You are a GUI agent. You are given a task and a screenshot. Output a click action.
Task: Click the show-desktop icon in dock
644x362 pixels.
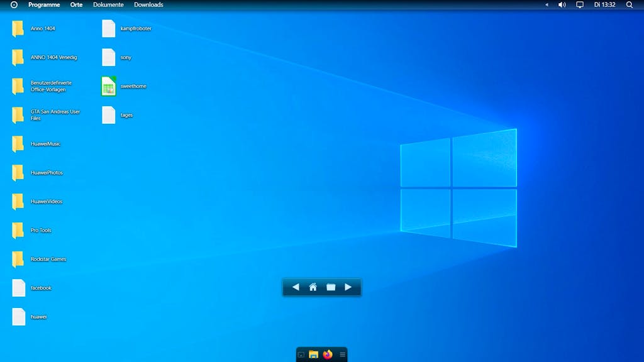301,355
